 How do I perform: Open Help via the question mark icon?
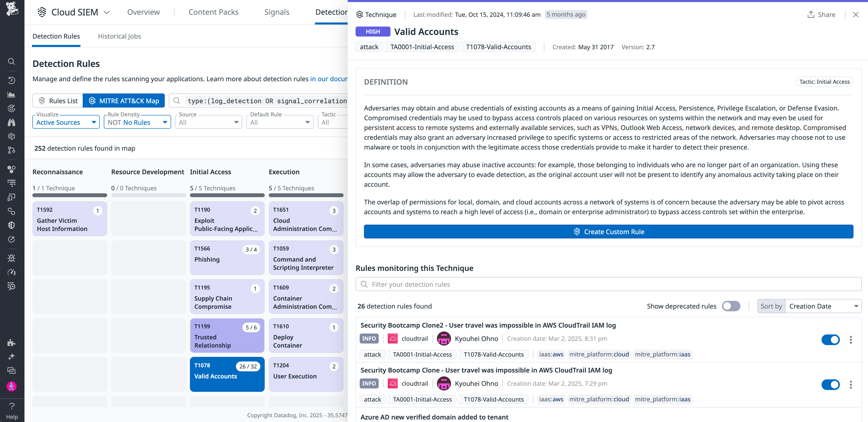click(12, 406)
